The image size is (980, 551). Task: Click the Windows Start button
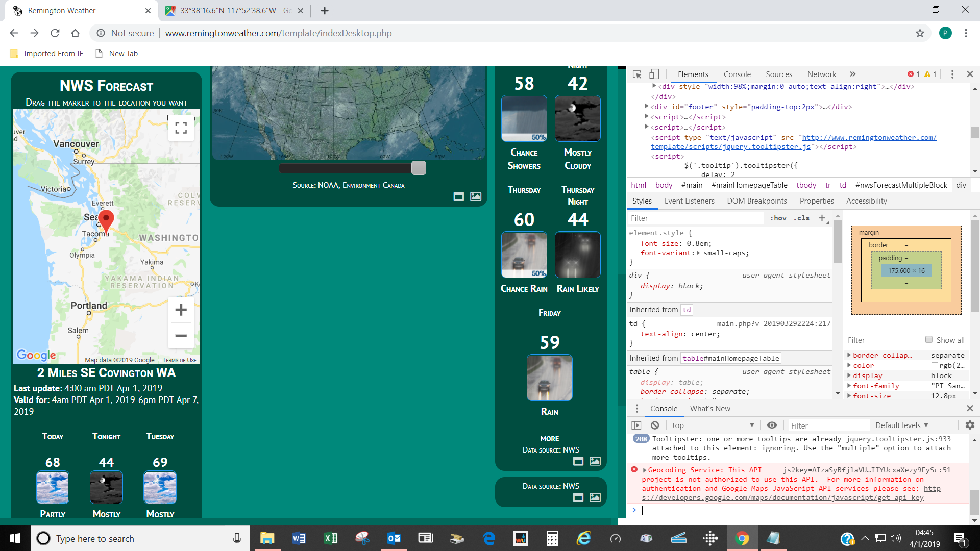(x=15, y=538)
